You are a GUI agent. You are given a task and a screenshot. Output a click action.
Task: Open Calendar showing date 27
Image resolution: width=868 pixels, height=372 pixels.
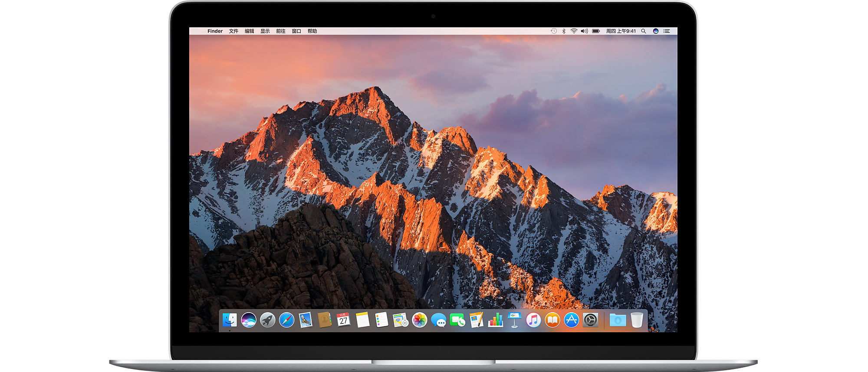point(343,320)
